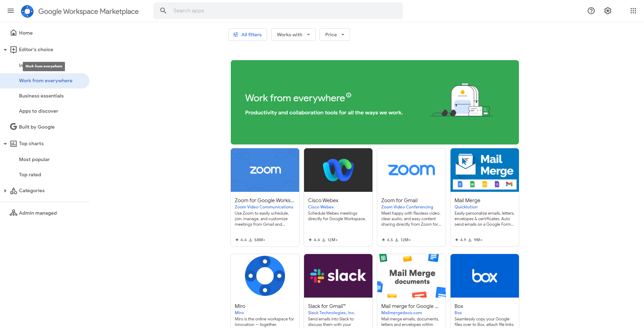
Task: Open Mailmergedocs.com developer link
Action: pos(401,313)
